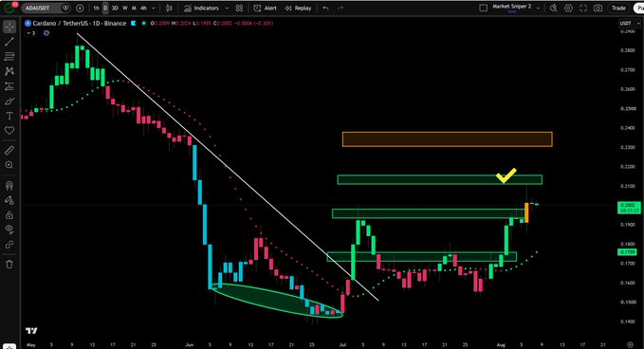
Task: Select the brush drawing tool
Action: 9,101
